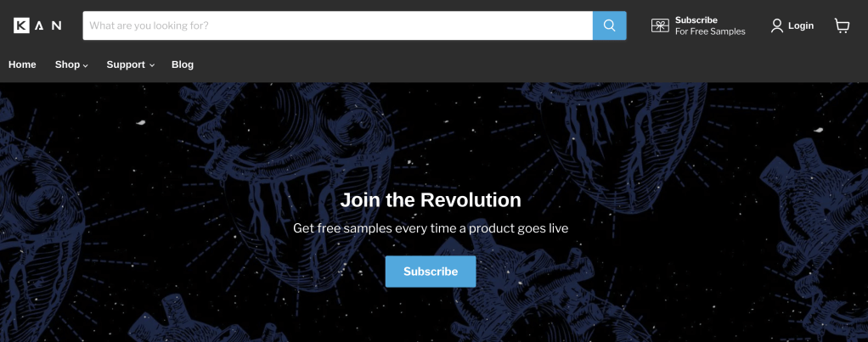Go to the Home page link
This screenshot has width=868, height=342.
point(22,64)
